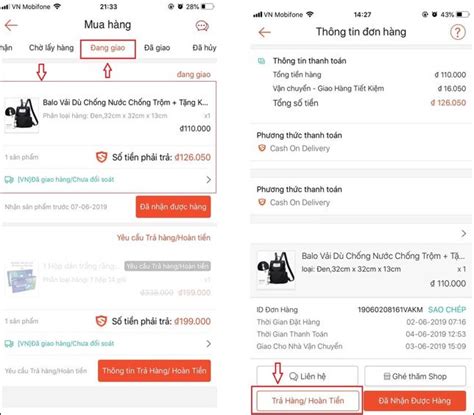Select the Chờ lấy hàng tab
The height and width of the screenshot is (415, 474).
click(x=51, y=48)
